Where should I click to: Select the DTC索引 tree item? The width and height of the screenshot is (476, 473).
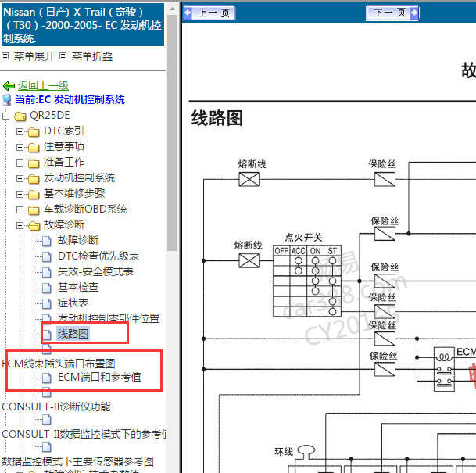click(x=64, y=131)
